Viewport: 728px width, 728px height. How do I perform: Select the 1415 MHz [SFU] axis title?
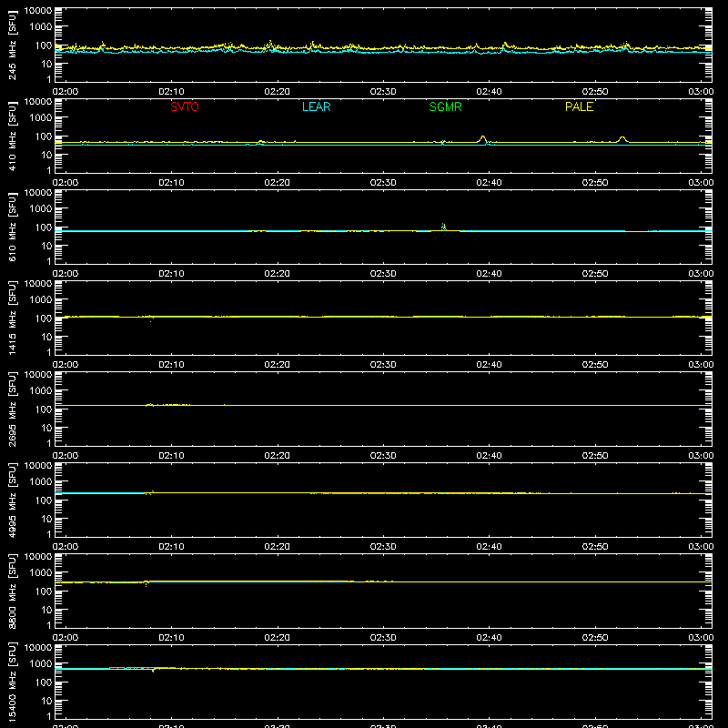tap(12, 318)
